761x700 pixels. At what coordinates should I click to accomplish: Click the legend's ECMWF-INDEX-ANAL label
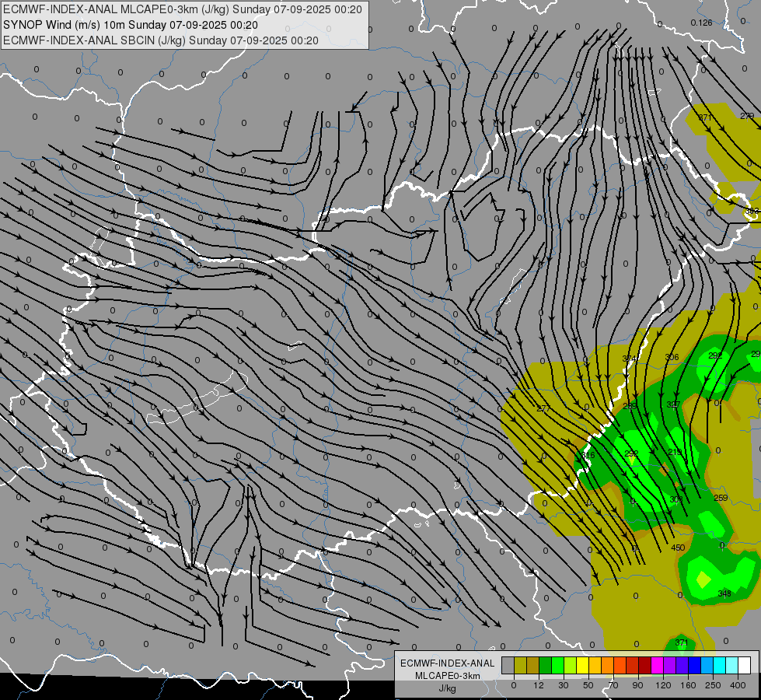click(447, 663)
